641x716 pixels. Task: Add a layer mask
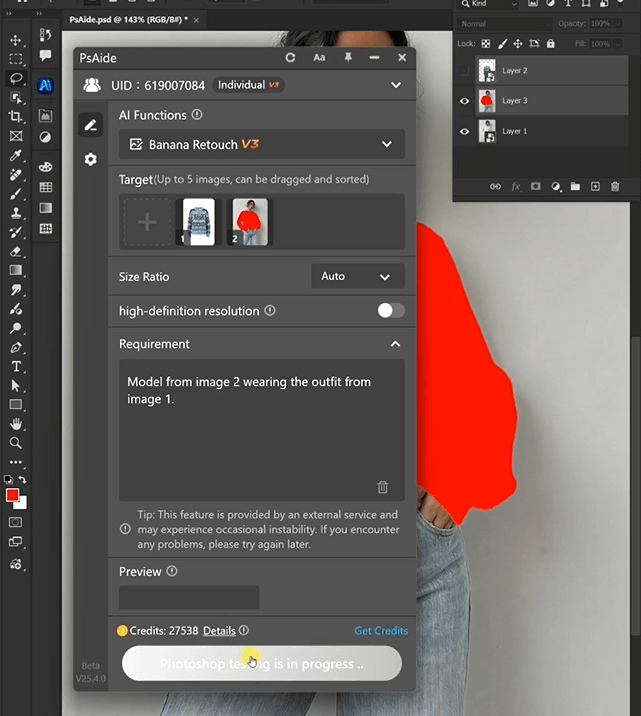[536, 186]
